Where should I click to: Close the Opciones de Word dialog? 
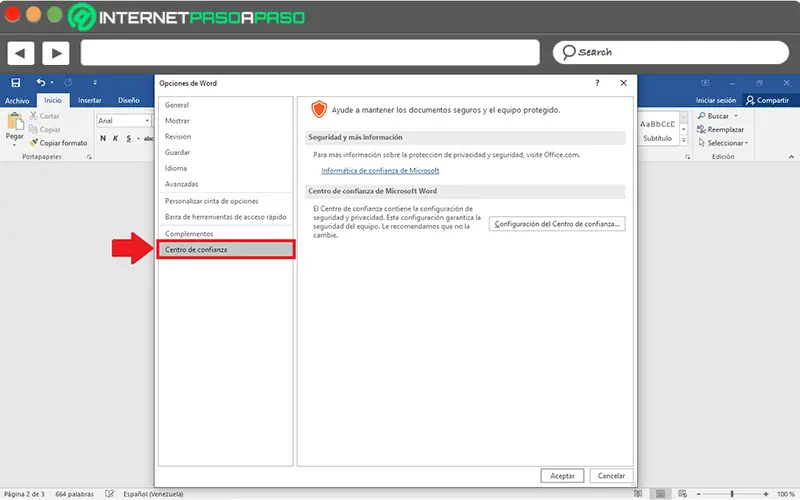(623, 83)
